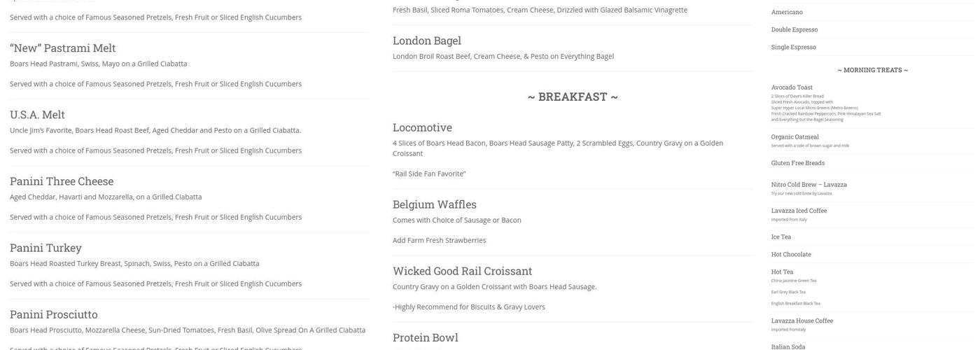Click the "New" Pastrami Melt heading
Viewport: 980px width, 350px height.
click(x=63, y=48)
